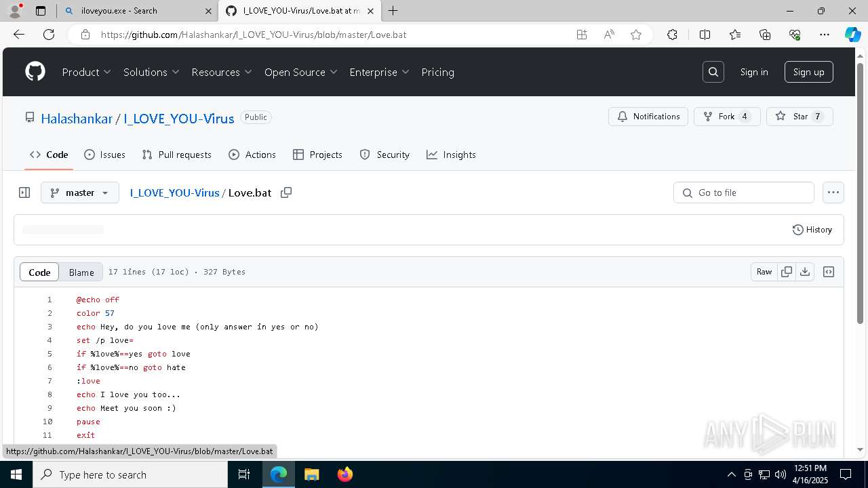Image resolution: width=868 pixels, height=488 pixels.
Task: Download the raw Love.bat file
Action: (805, 272)
